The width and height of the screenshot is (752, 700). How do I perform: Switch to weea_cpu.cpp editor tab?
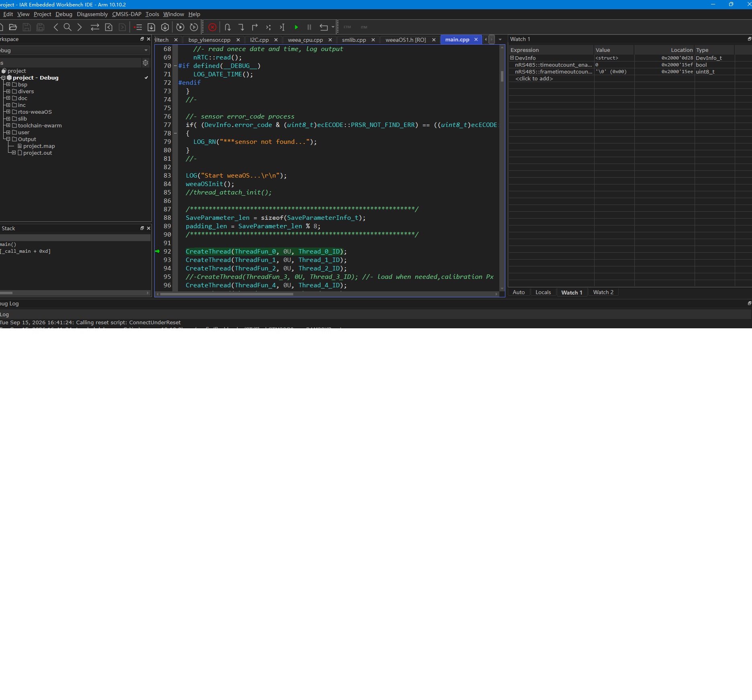point(305,40)
